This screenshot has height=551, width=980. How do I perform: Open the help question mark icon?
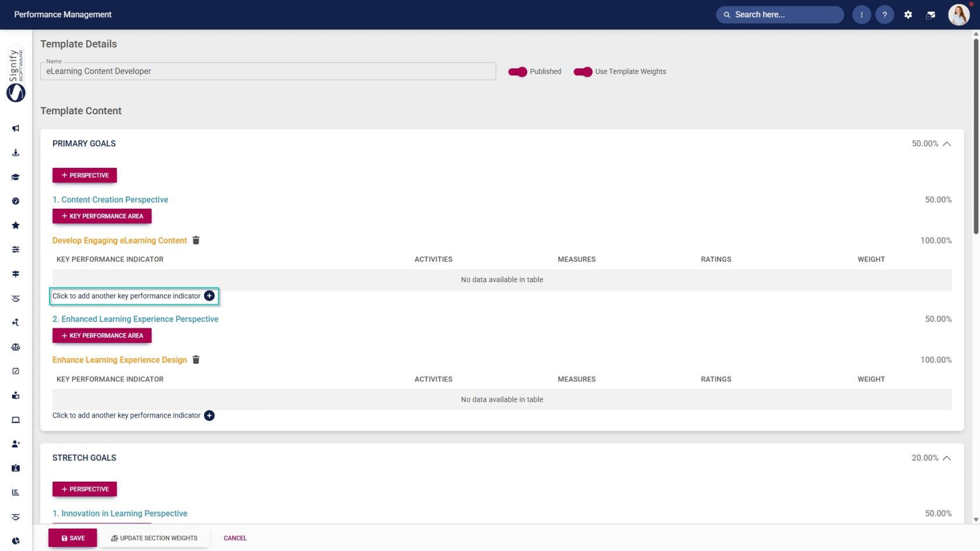tap(885, 15)
